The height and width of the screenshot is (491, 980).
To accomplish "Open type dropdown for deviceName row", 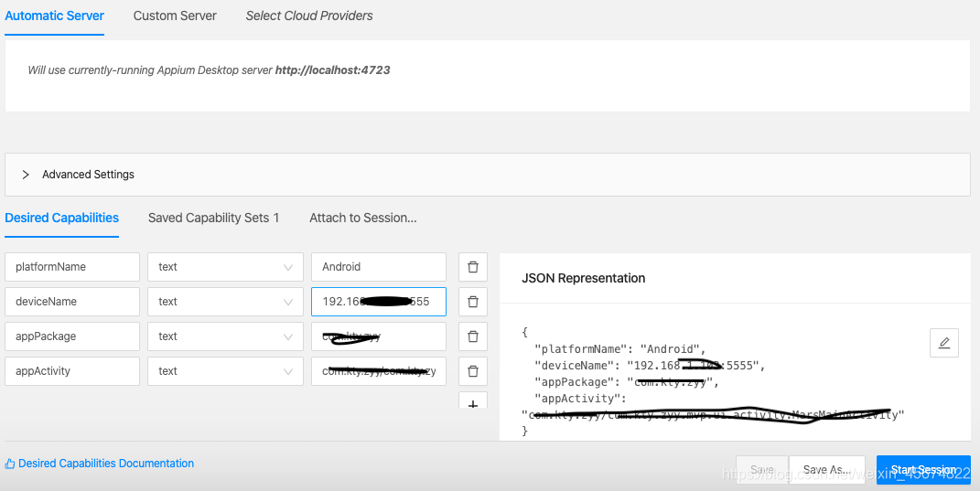I will tap(225, 302).
